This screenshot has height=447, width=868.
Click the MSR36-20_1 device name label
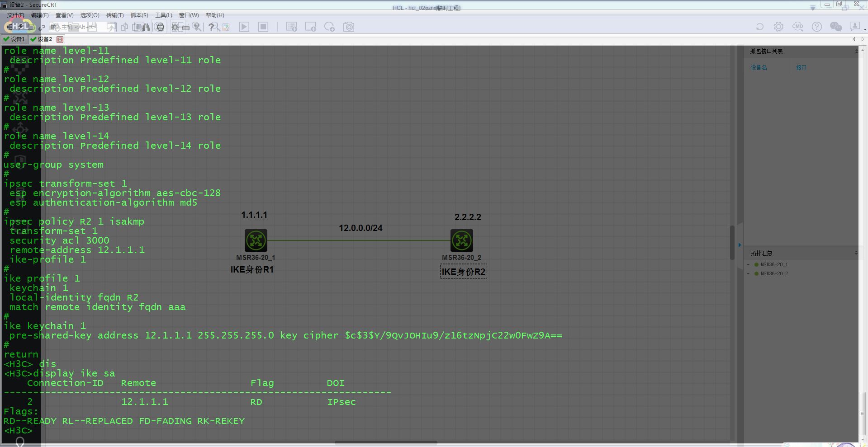click(x=256, y=258)
